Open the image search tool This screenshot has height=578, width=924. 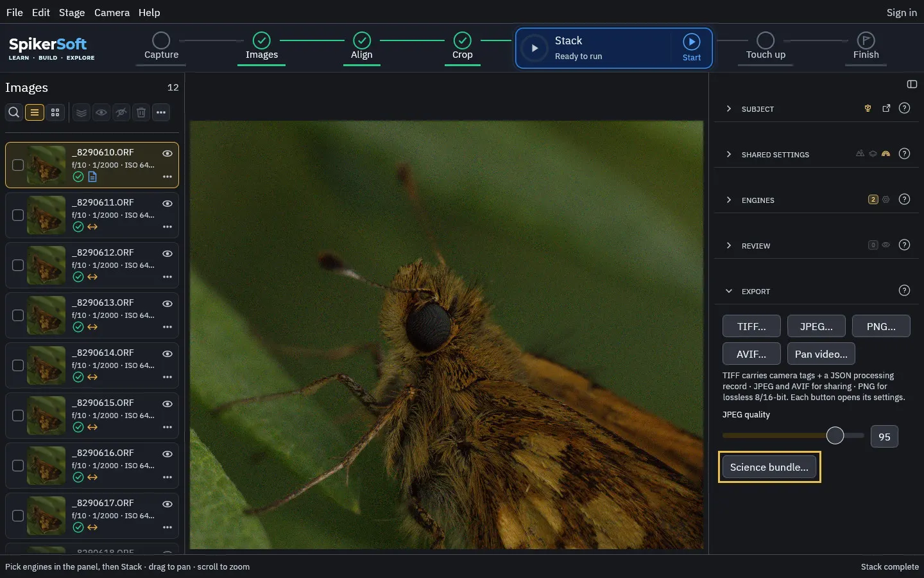tap(13, 112)
